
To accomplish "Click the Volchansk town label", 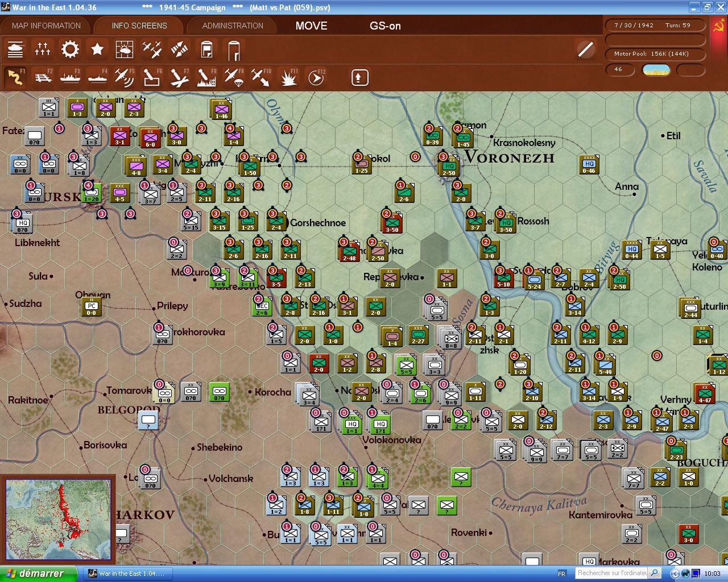I will (230, 479).
